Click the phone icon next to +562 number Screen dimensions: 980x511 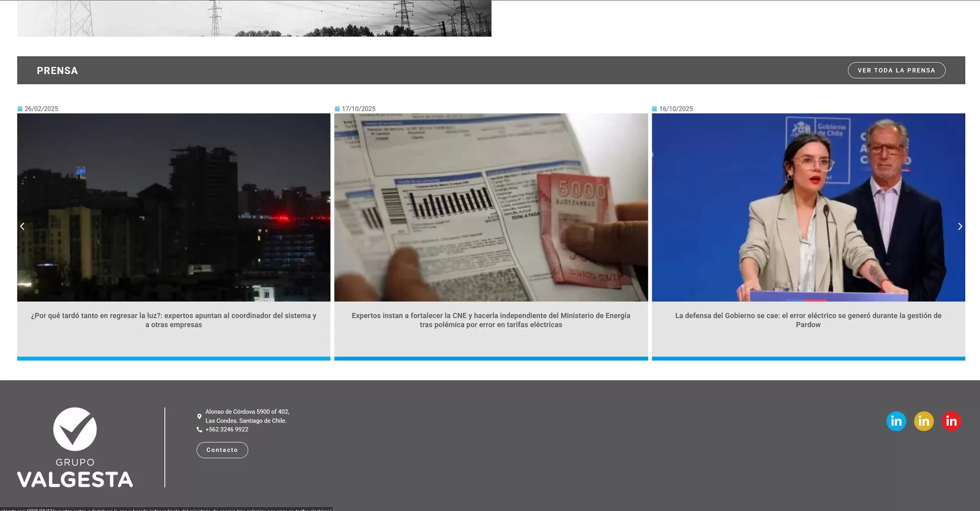pos(199,430)
